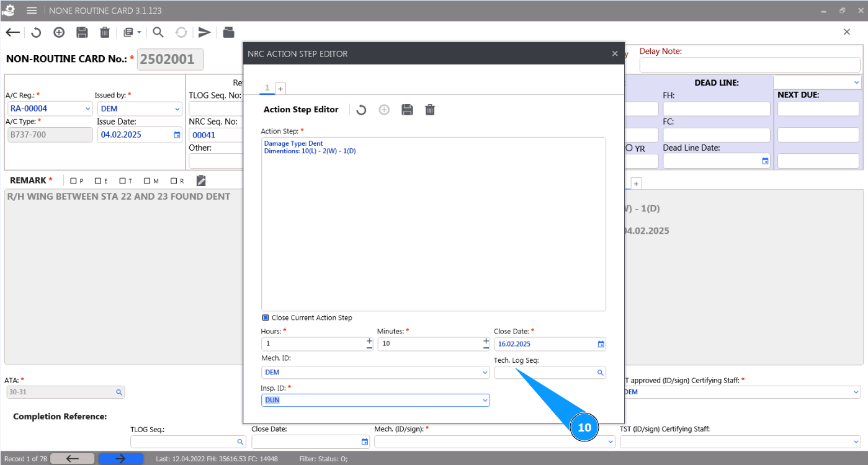The height and width of the screenshot is (465, 868).
Task: Delete the action step with trash icon
Action: point(430,110)
